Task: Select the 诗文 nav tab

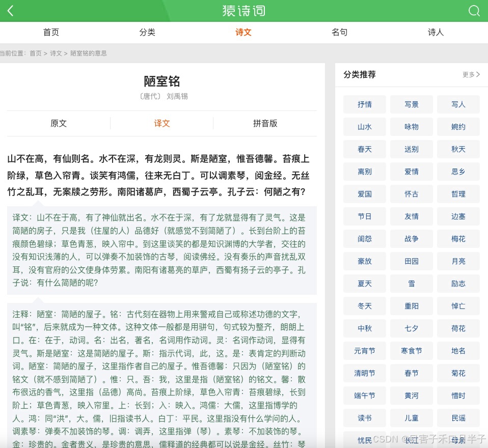Action: (243, 33)
